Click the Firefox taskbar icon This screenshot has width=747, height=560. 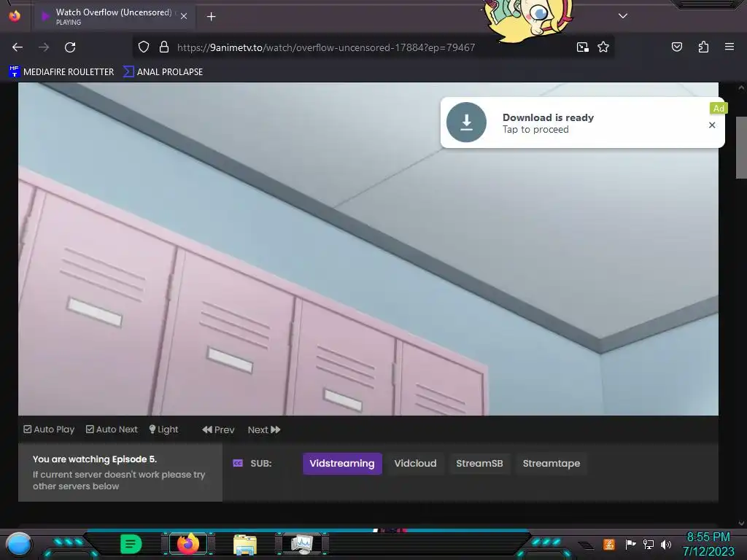tap(188, 544)
